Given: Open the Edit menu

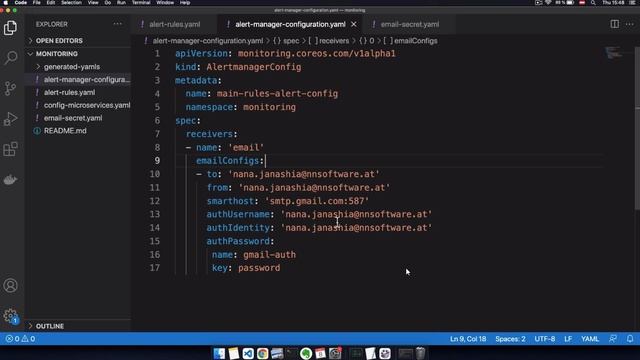Looking at the screenshot, I should pos(51,2).
